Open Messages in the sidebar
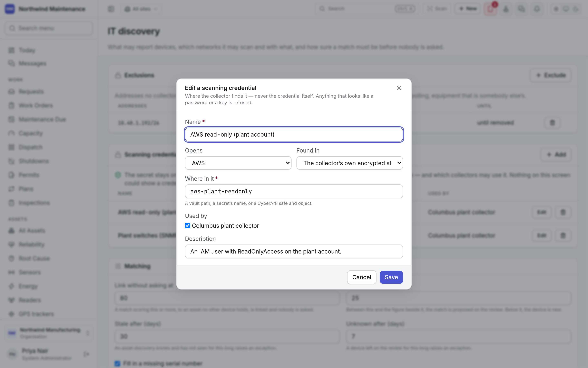The image size is (588, 368). click(x=49, y=64)
